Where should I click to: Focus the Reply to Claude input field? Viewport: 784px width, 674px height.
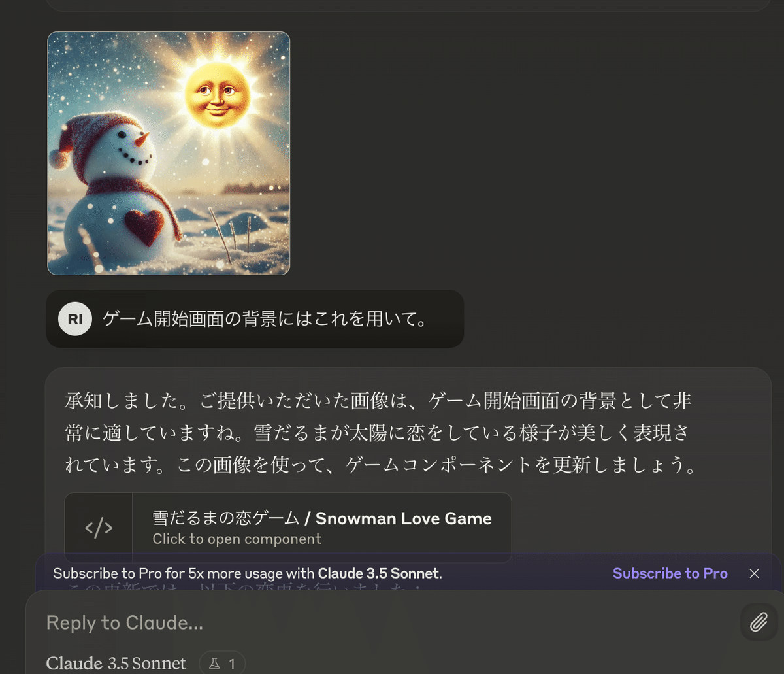click(385, 623)
